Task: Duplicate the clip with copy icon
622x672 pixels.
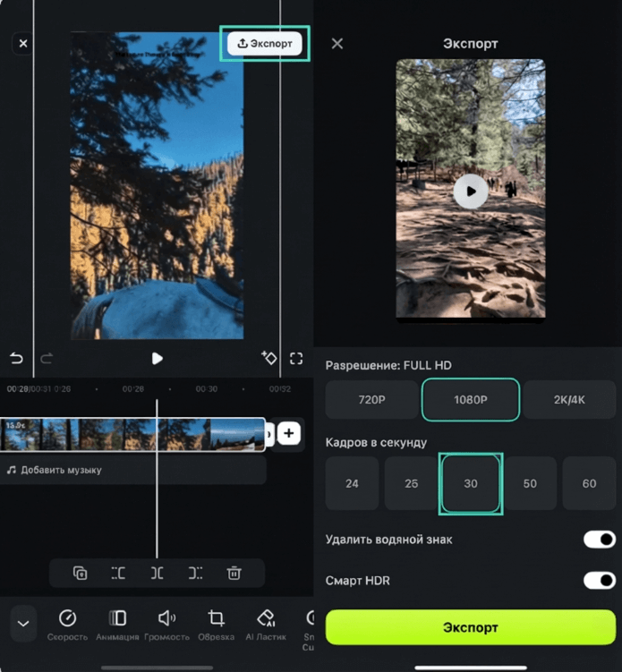Action: (80, 574)
